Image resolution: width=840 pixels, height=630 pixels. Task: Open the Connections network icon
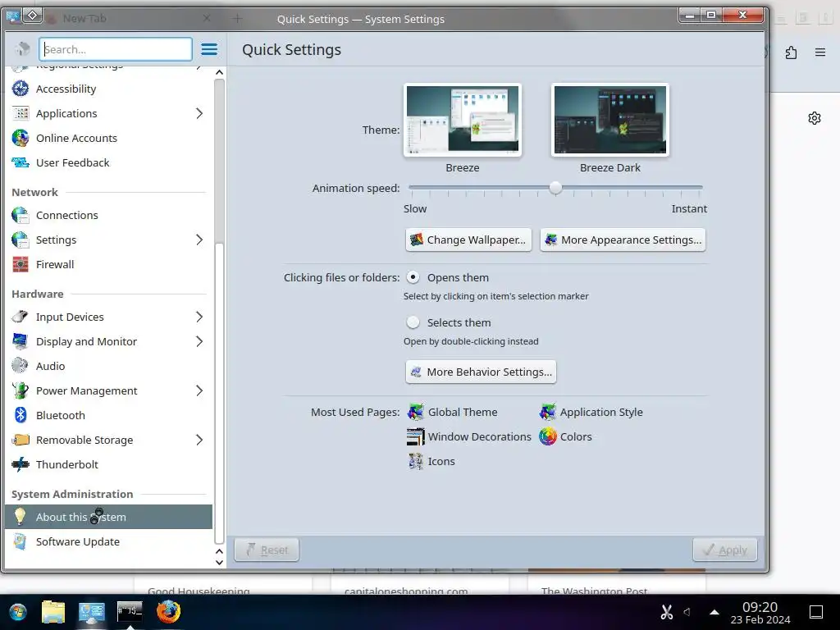pyautogui.click(x=21, y=216)
